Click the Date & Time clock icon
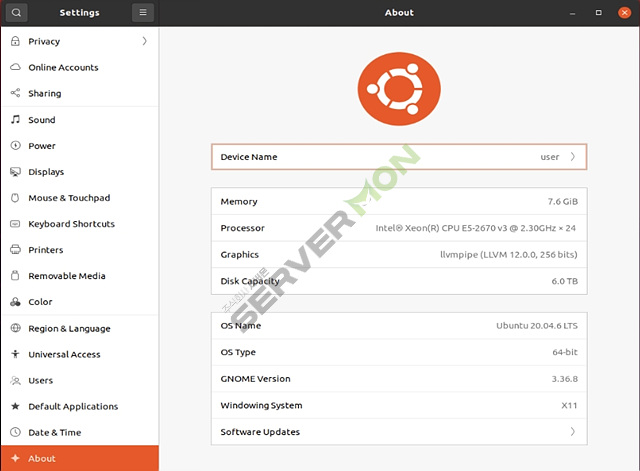This screenshot has width=640, height=471. 15,432
